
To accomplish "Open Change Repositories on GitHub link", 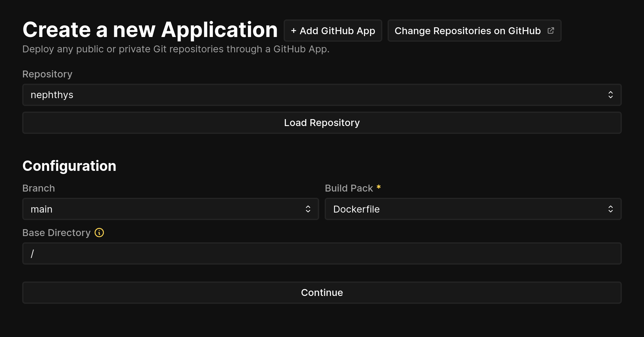I will [x=468, y=31].
